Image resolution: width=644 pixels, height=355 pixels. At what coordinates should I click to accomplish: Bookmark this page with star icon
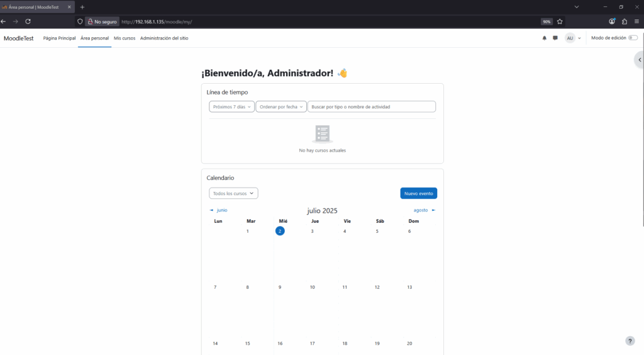tap(560, 21)
